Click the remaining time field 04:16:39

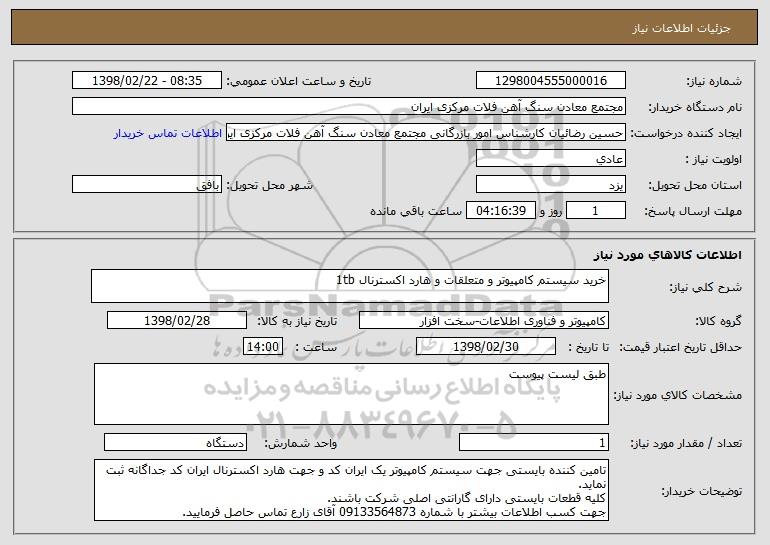[500, 211]
